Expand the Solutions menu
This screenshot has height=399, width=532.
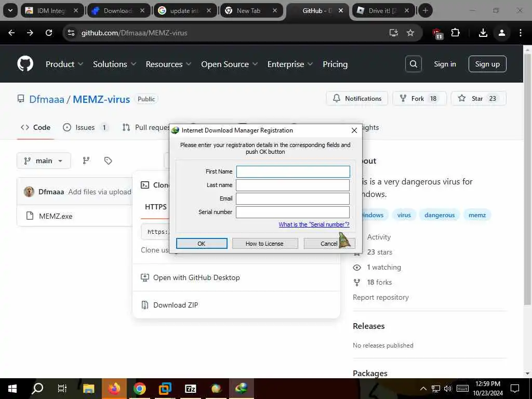pyautogui.click(x=114, y=64)
